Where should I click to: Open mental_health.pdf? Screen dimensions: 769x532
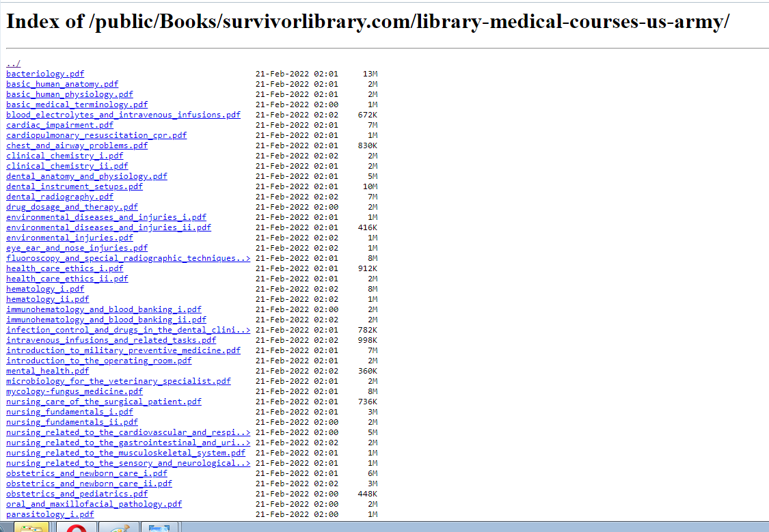click(48, 372)
